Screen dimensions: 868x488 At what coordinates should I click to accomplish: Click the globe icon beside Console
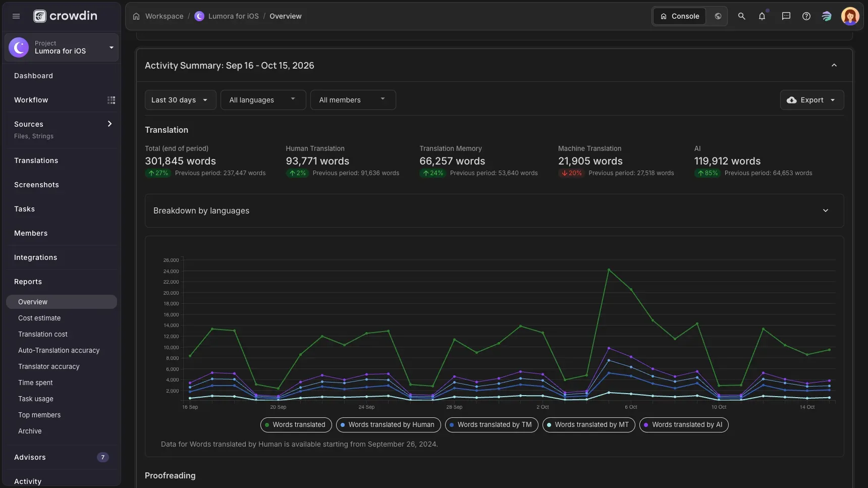click(718, 16)
